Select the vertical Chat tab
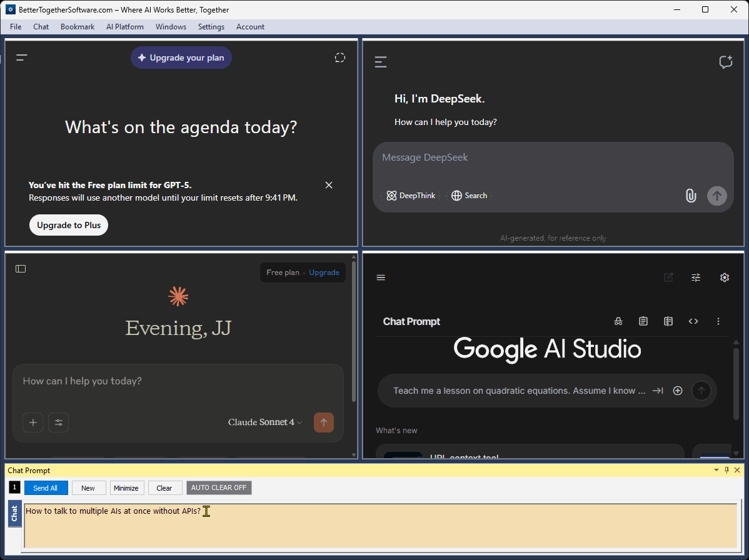The width and height of the screenshot is (749, 560). (x=15, y=514)
